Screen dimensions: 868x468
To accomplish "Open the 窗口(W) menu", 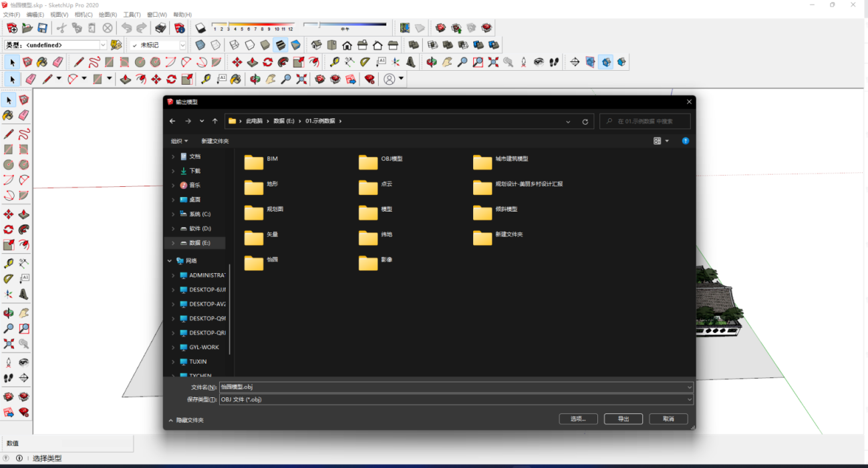I will click(157, 15).
